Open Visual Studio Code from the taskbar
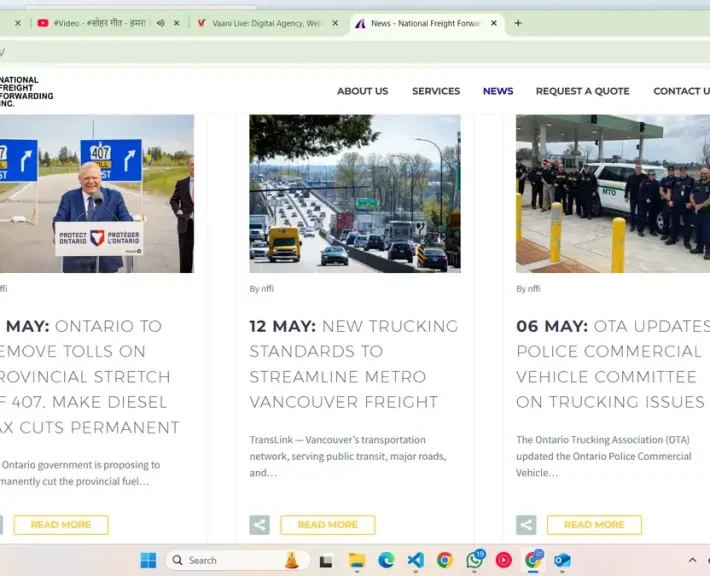 coord(416,561)
